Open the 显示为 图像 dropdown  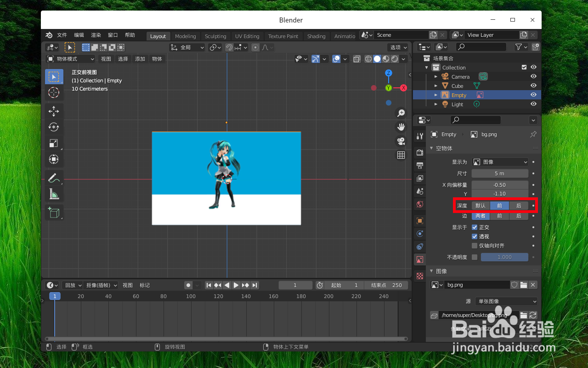coord(500,162)
